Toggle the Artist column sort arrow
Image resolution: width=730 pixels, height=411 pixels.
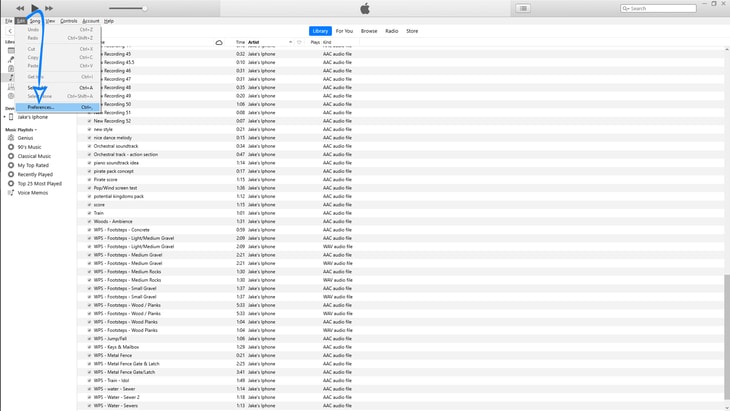coord(291,42)
